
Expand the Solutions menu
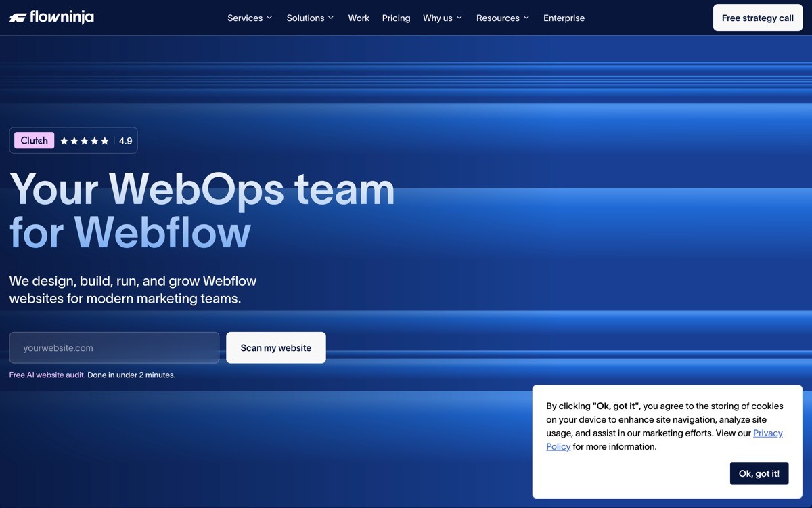(310, 18)
